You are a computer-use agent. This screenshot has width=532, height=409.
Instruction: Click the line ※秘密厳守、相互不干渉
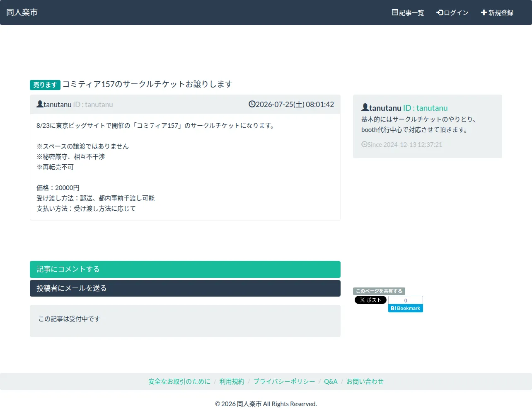point(70,157)
